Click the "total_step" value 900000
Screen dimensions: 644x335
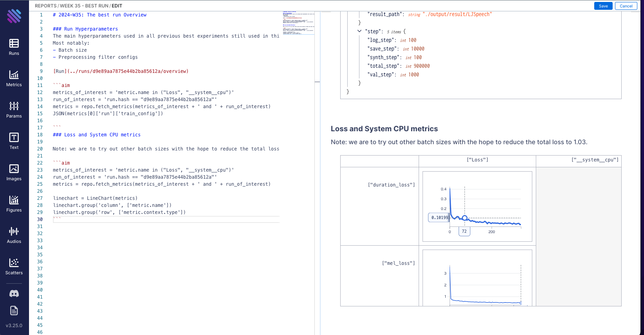(x=422, y=66)
